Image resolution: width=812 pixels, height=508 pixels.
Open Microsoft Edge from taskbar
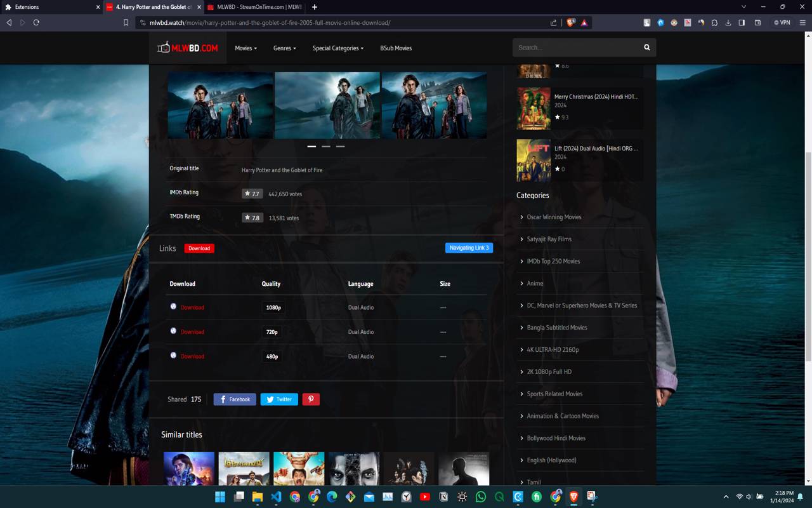click(332, 497)
